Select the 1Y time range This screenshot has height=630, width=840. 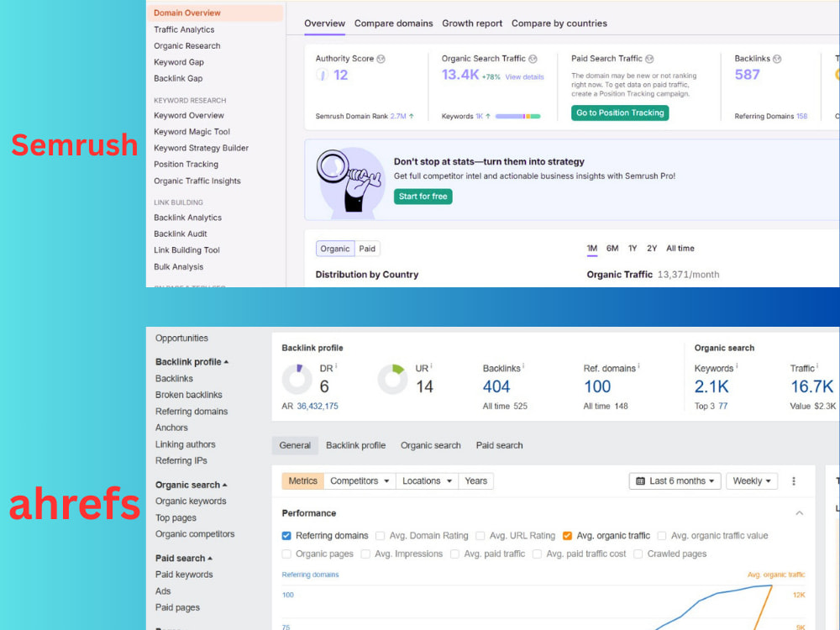(x=633, y=249)
